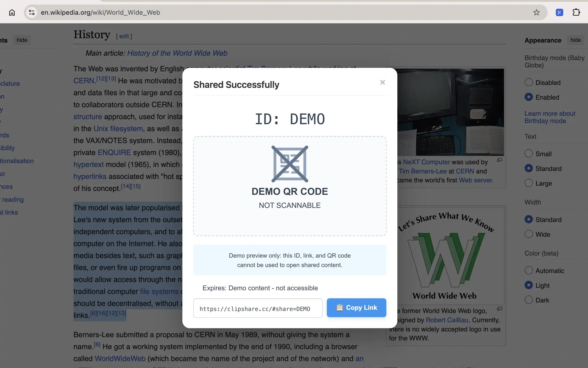The width and height of the screenshot is (588, 368).
Task: Select Light color mode
Action: click(x=529, y=285)
